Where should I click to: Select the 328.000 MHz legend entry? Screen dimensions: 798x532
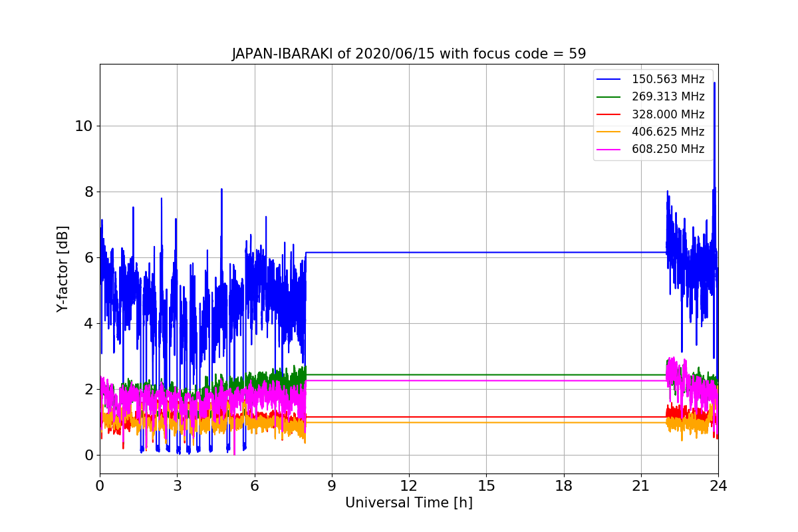tap(652, 114)
